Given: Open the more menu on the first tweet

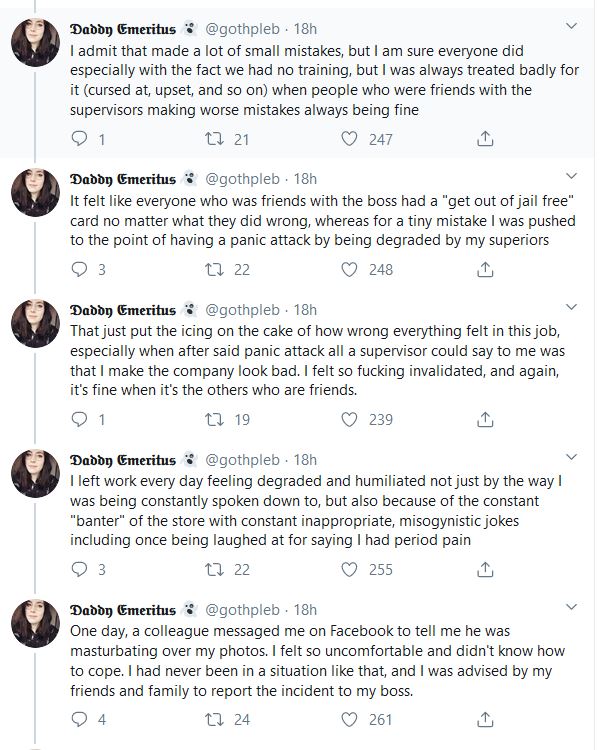Looking at the screenshot, I should click(571, 26).
